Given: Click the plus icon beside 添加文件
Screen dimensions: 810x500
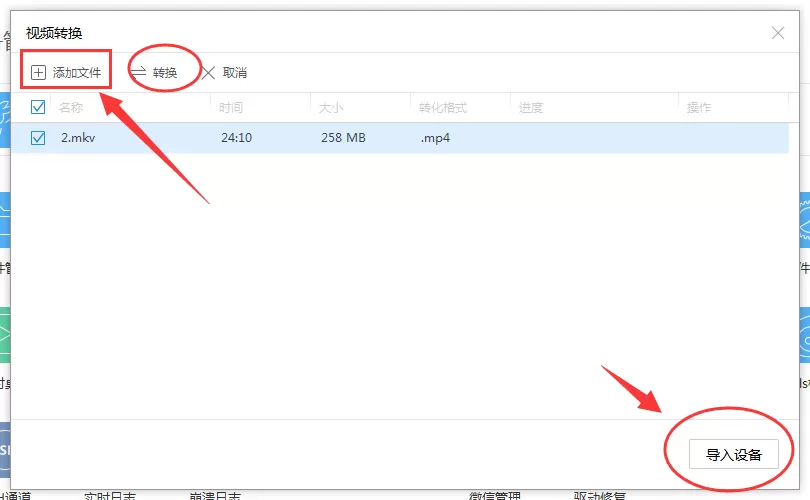Looking at the screenshot, I should point(38,72).
